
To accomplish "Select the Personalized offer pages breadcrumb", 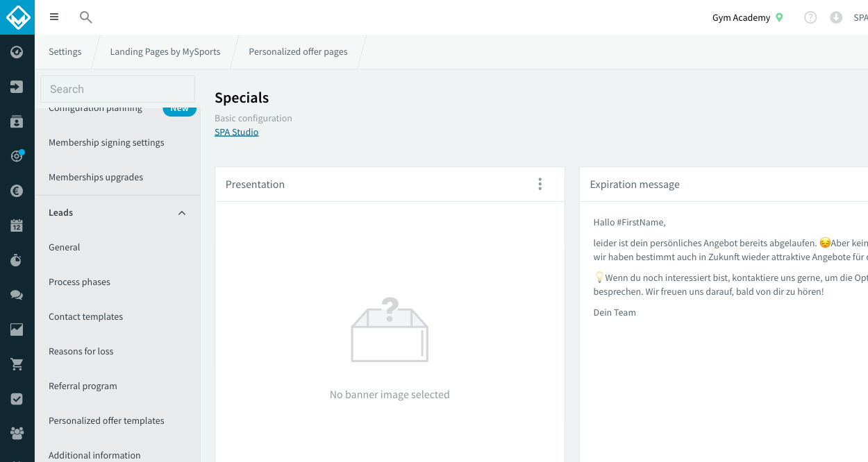I will click(x=298, y=52).
